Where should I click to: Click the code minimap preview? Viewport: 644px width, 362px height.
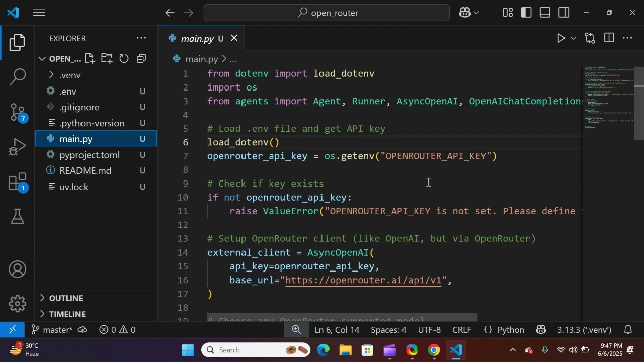coord(608,98)
